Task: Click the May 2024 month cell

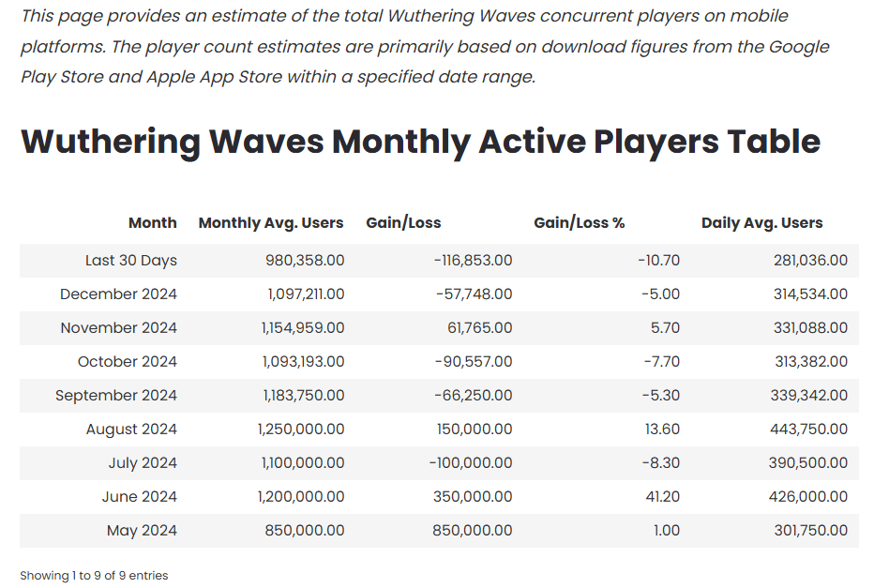Action: (x=142, y=531)
